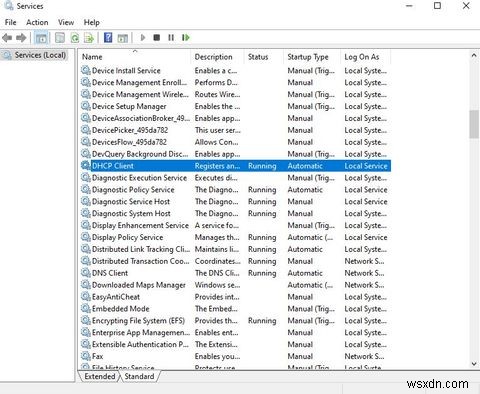Select DevicesFlow_495da782 service
Screen dimensions: 480x394
(235, 142)
